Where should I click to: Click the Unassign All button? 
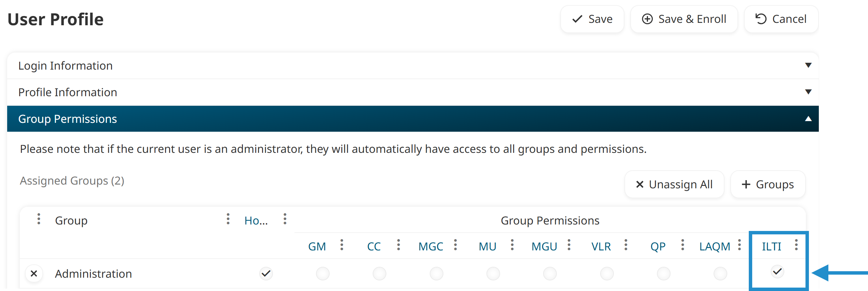674,184
